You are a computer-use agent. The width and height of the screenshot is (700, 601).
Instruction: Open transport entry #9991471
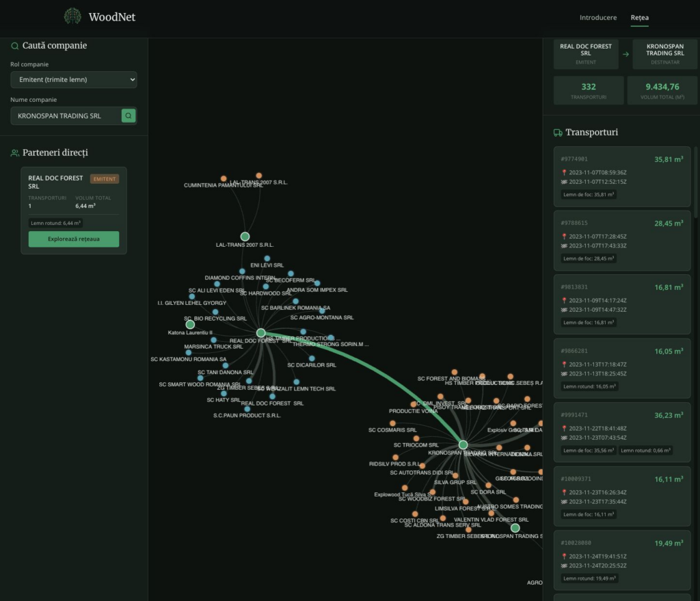[x=621, y=431]
